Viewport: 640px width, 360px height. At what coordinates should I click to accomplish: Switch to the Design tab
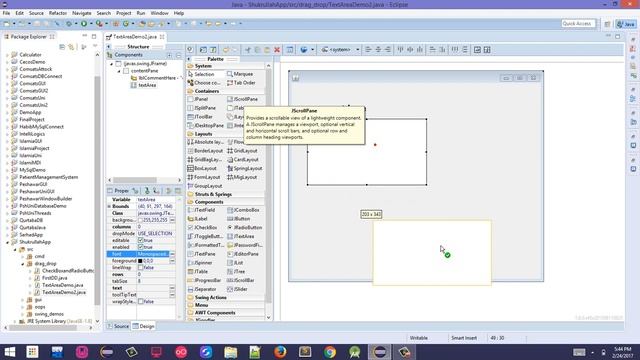(x=144, y=326)
